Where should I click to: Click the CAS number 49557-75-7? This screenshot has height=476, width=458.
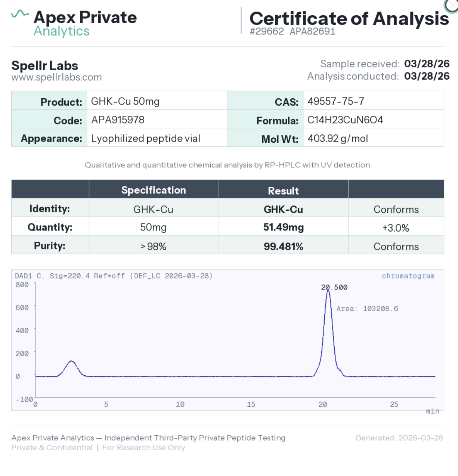tap(335, 101)
